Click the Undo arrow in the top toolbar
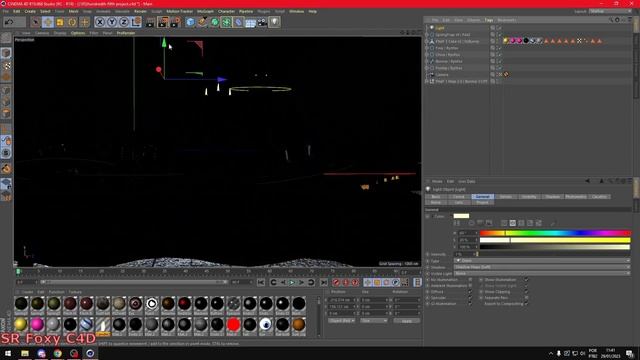 pyautogui.click(x=9, y=22)
